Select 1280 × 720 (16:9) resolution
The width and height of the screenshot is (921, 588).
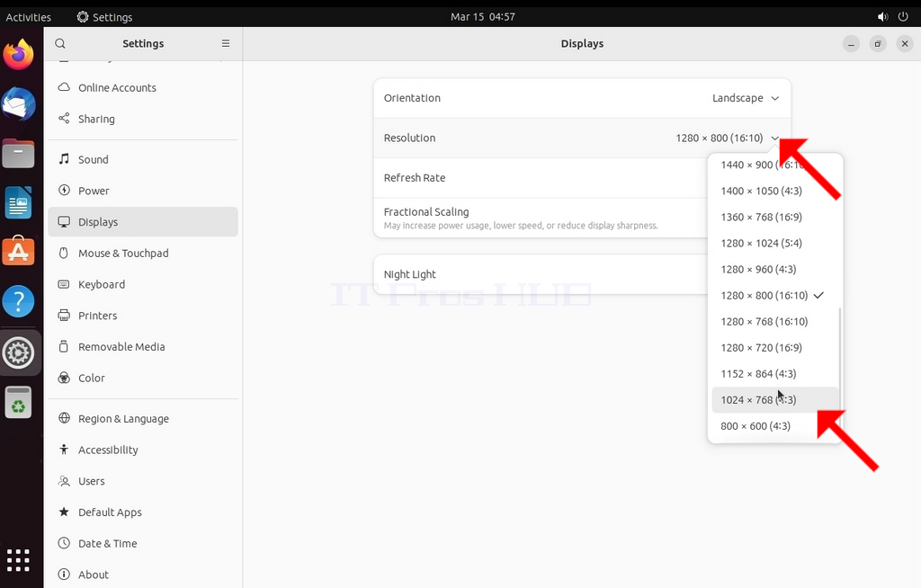775,348
